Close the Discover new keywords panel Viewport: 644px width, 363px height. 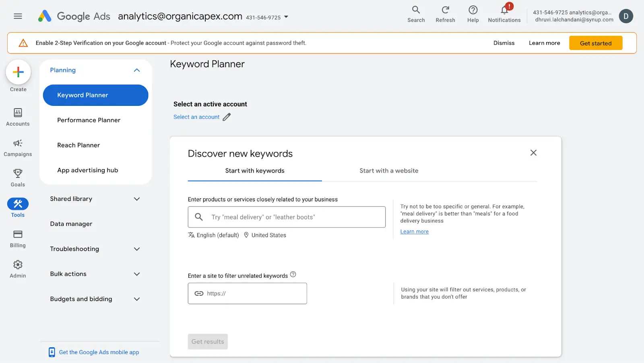tap(533, 153)
